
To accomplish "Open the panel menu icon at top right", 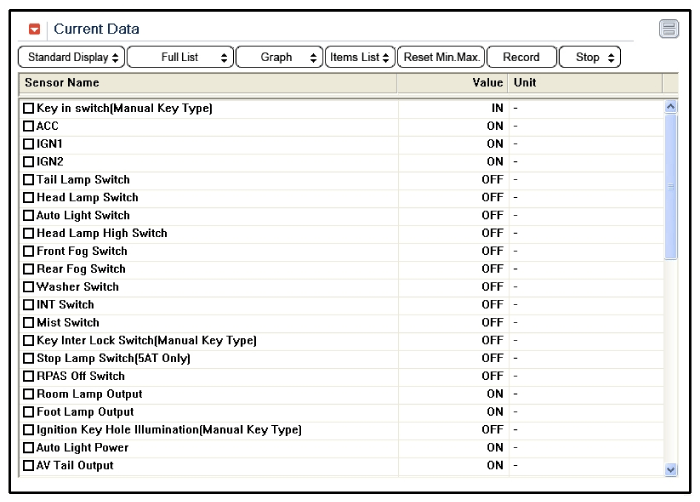I will point(669,29).
